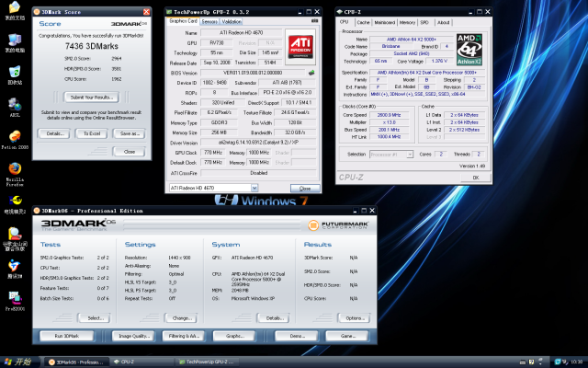
Task: Click the CPU-Z title bar icon
Action: [339, 12]
